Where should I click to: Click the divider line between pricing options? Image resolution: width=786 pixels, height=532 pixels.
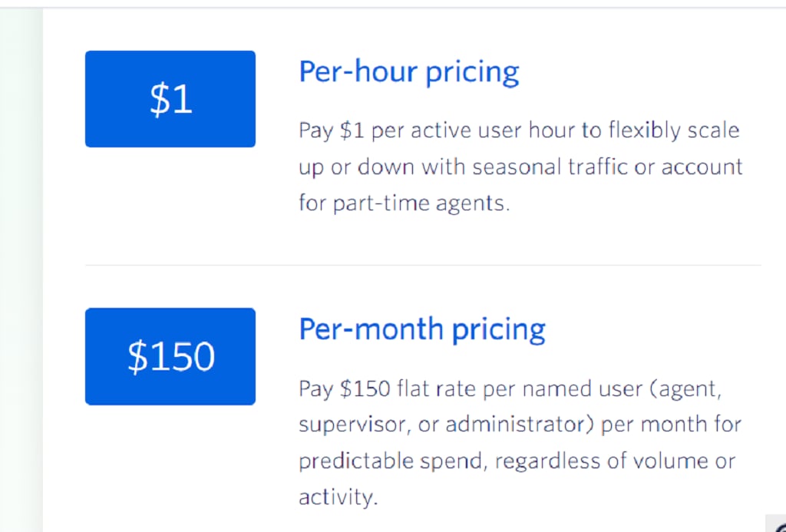click(x=423, y=265)
